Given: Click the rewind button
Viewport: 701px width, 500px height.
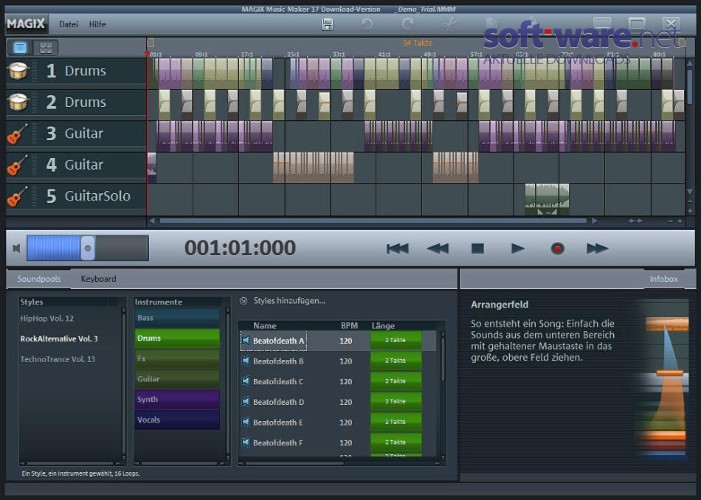Looking at the screenshot, I should point(438,249).
